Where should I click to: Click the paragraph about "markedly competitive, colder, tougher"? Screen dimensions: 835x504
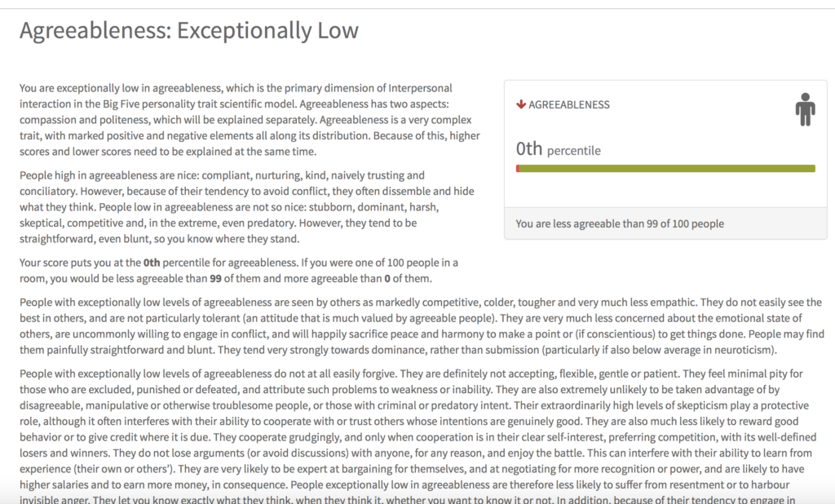click(x=422, y=326)
